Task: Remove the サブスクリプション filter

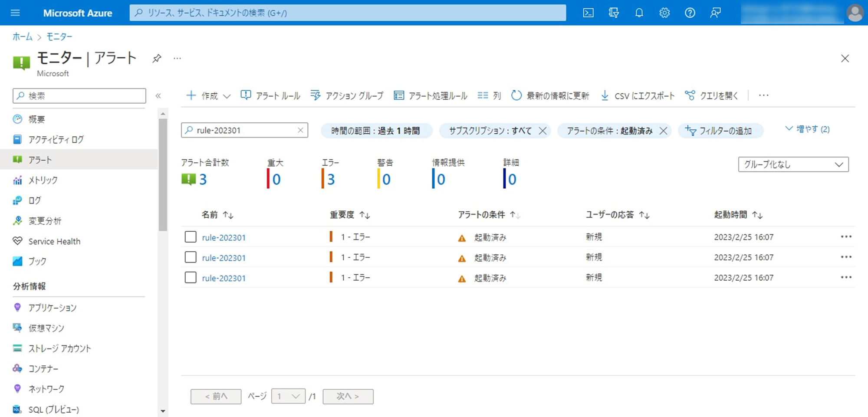Action: (542, 131)
